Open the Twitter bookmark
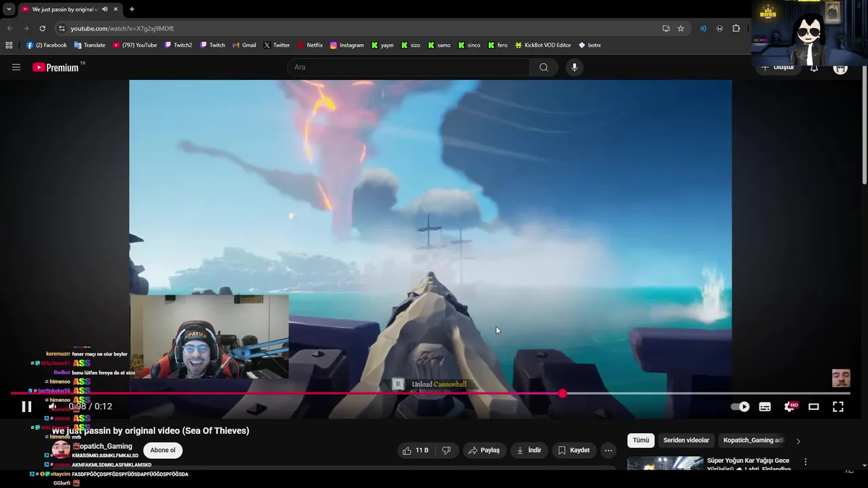Image resolution: width=868 pixels, height=488 pixels. tap(277, 45)
